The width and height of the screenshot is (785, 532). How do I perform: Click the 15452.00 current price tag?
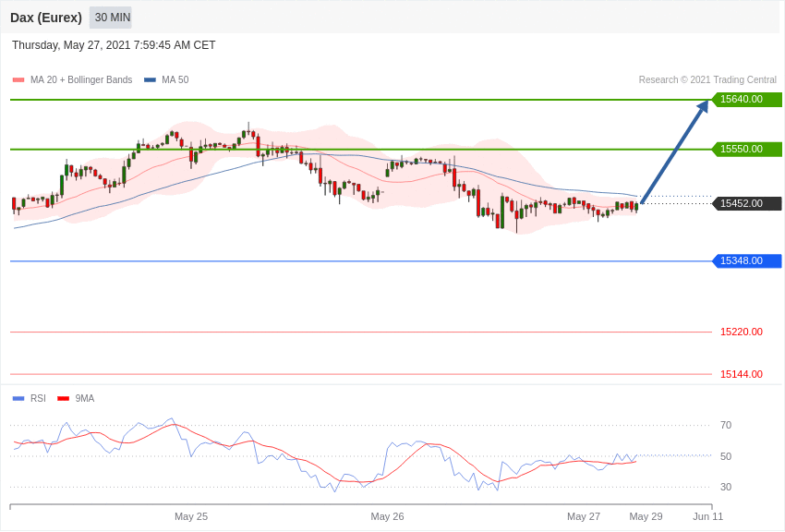point(747,204)
